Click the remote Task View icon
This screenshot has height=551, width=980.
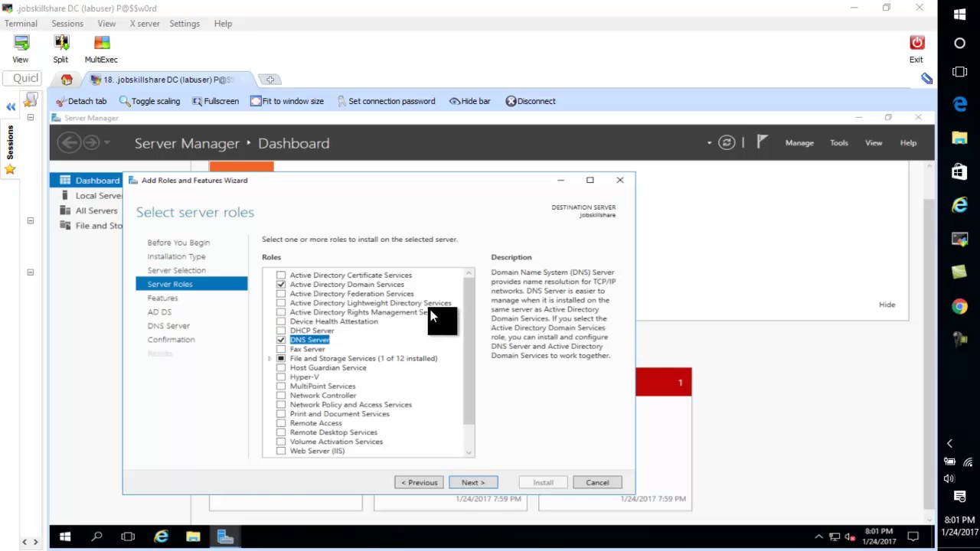tap(128, 536)
